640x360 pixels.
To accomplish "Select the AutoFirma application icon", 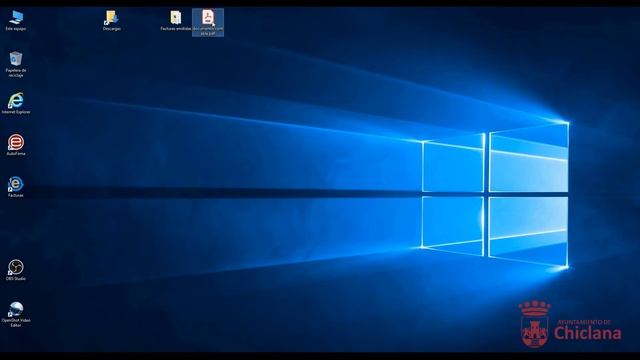I will [16, 145].
